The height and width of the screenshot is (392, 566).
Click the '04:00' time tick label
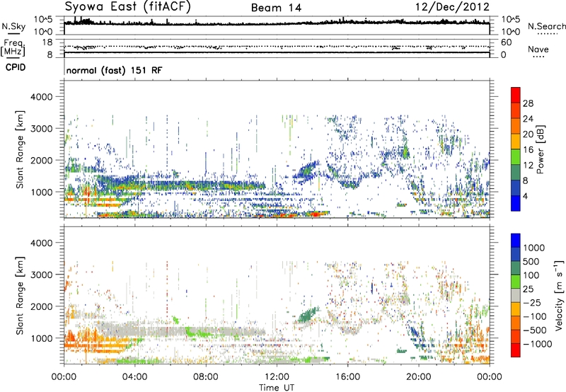tap(134, 377)
